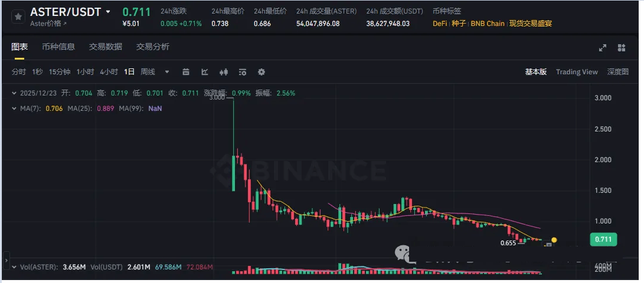This screenshot has width=644, height=283.
Task: Select the 1秒 interval
Action: [37, 72]
